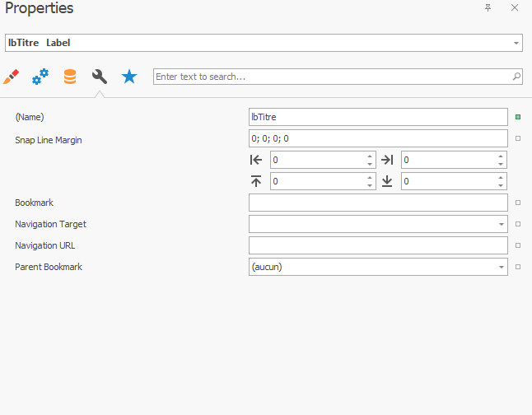This screenshot has width=532, height=415.
Task: Open the Navigation Target dropdown
Action: (502, 224)
